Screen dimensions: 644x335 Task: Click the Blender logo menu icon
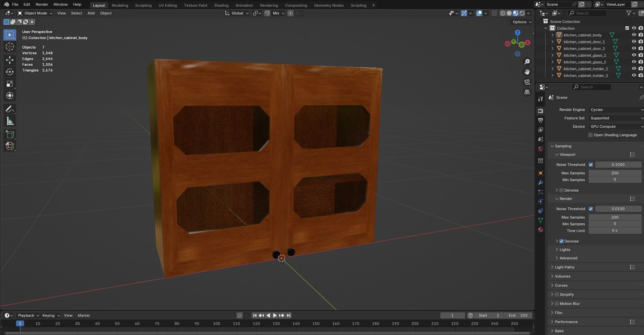pyautogui.click(x=6, y=4)
